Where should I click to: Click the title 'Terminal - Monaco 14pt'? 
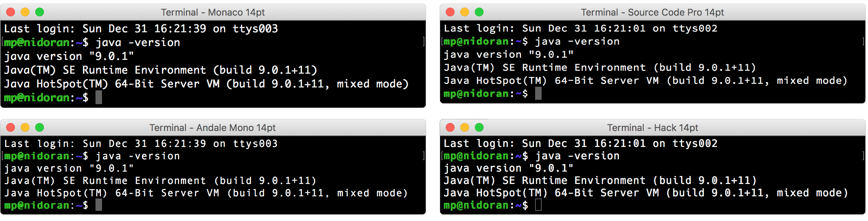[x=213, y=12]
